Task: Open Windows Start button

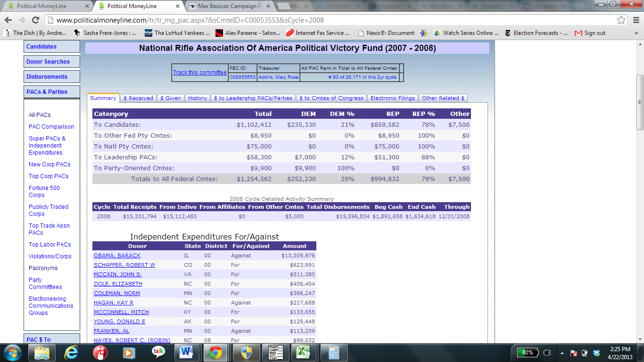Action: 13,352
